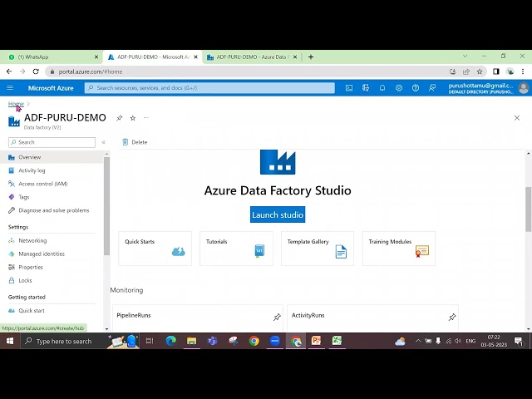The image size is (532, 399).
Task: Click the Home breadcrumb link
Action: click(x=16, y=103)
